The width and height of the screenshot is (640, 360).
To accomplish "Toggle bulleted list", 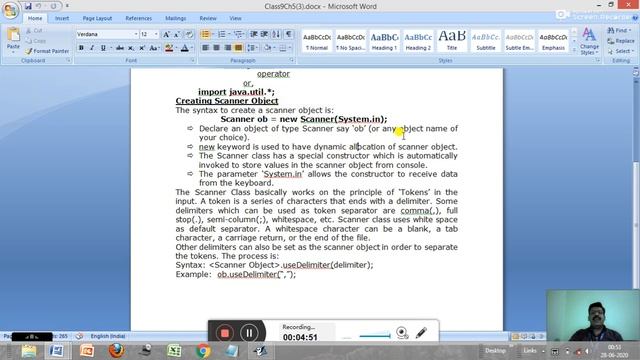I will 205,34.
